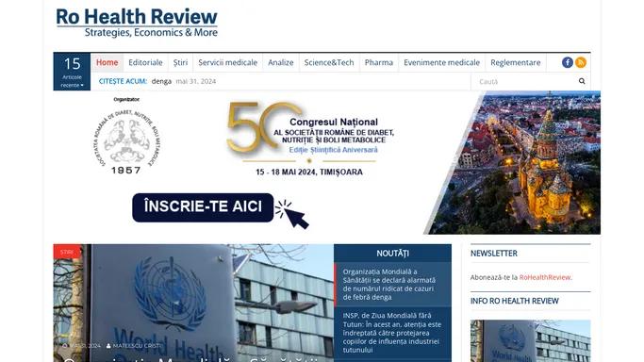Open the Congresul Național banner title

[x=334, y=122]
